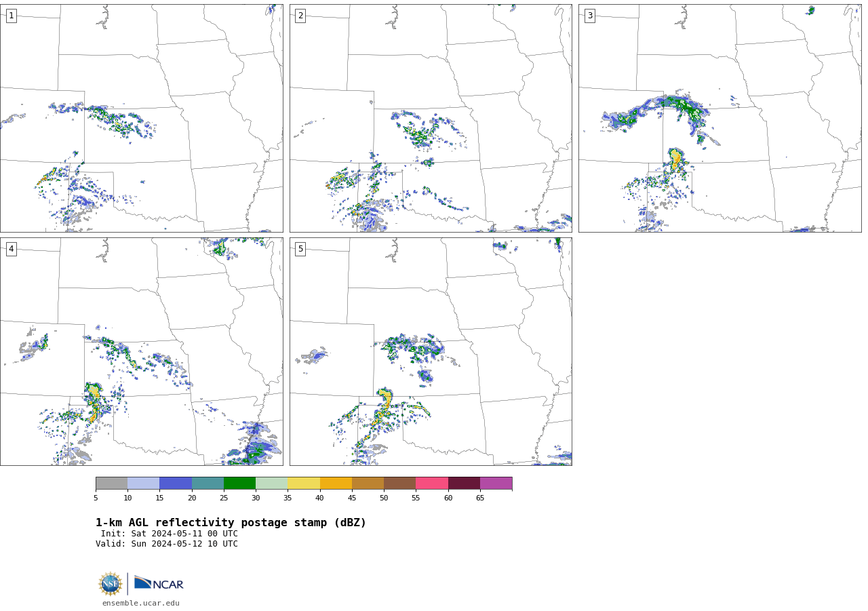Open the ensemble.ucar.edu link

click(141, 603)
